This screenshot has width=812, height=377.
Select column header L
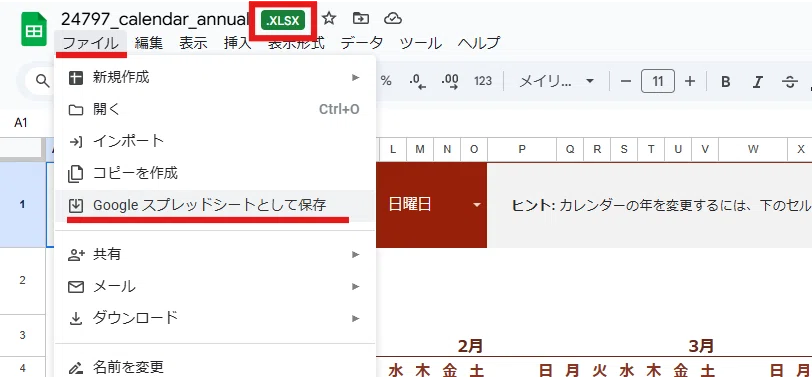click(x=393, y=149)
